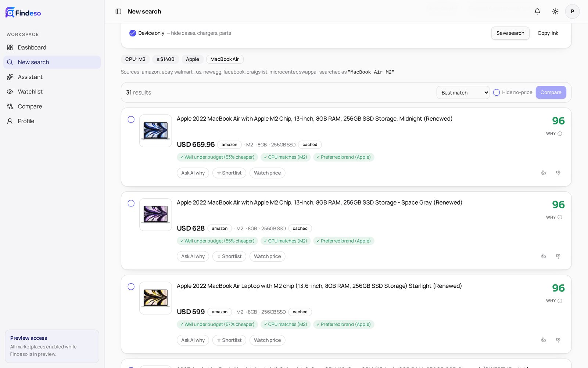Click the amazon badge on USD 659.95 result
This screenshot has height=368, width=588.
click(229, 145)
